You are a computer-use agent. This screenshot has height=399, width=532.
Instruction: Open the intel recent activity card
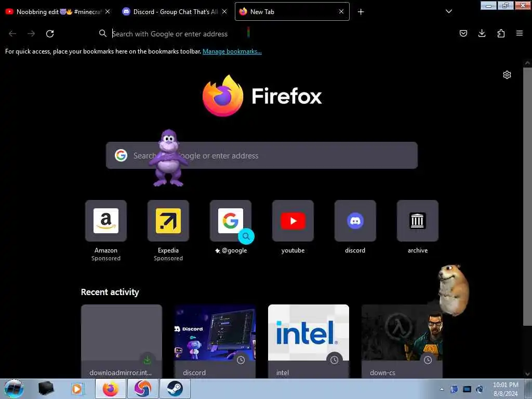(309, 341)
